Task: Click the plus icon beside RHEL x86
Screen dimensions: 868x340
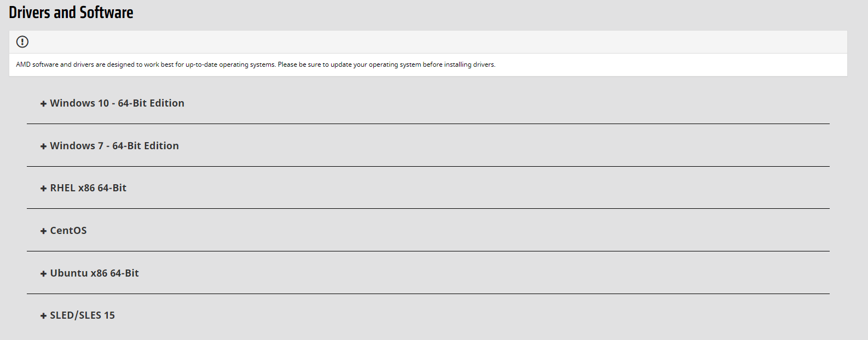Action: pos(43,189)
